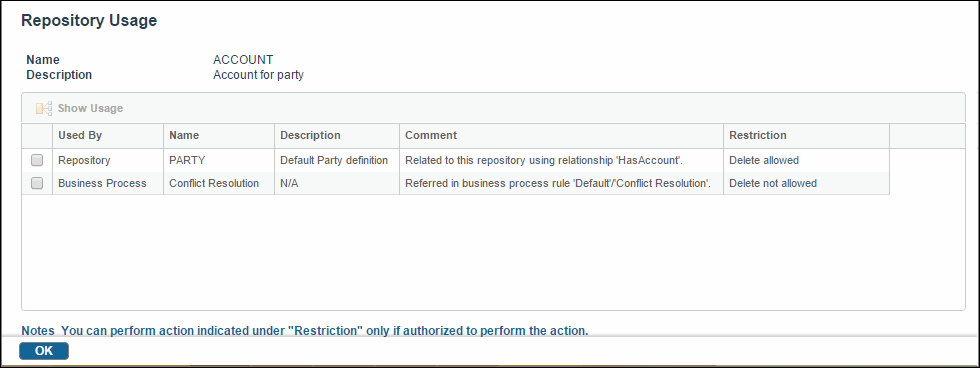The height and width of the screenshot is (368, 980).
Task: Select the Description column header
Action: [337, 136]
